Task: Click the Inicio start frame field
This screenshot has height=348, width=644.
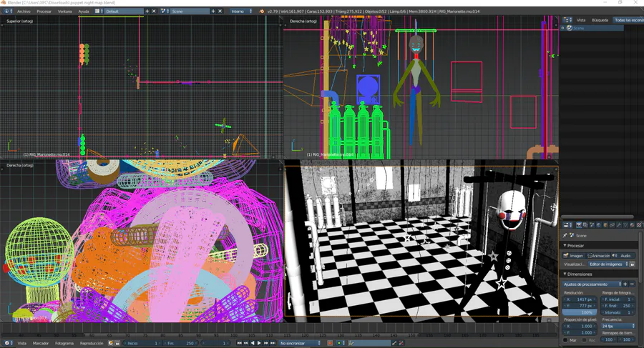Action: 142,343
